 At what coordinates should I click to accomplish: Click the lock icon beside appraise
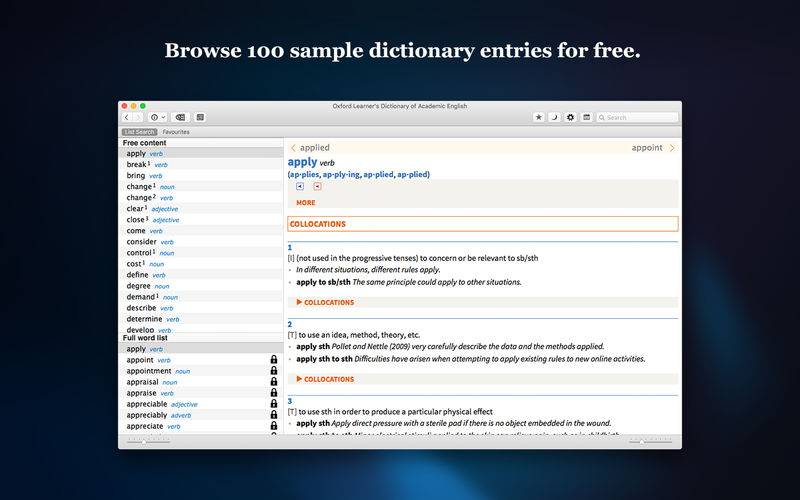(274, 393)
